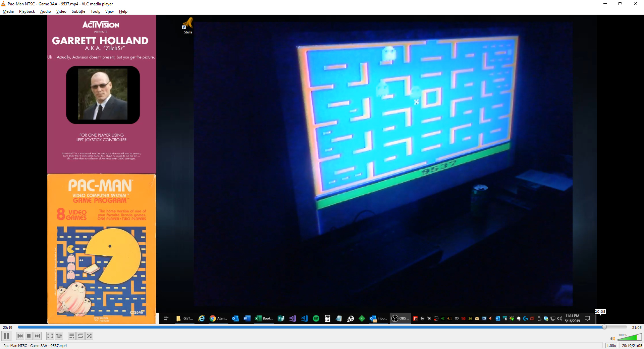The width and height of the screenshot is (644, 349).
Task: Mute audio using the speaker icon
Action: 613,338
